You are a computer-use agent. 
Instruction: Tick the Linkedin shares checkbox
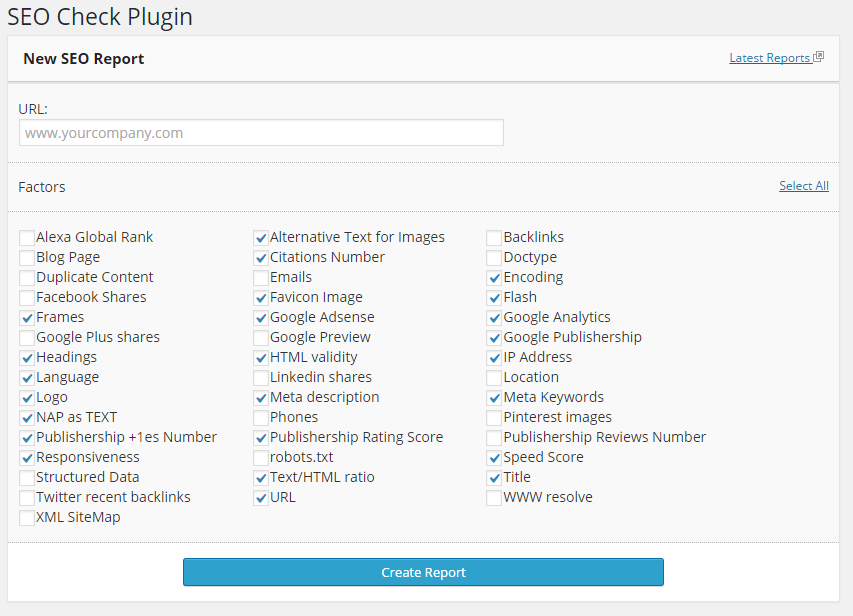coord(261,378)
